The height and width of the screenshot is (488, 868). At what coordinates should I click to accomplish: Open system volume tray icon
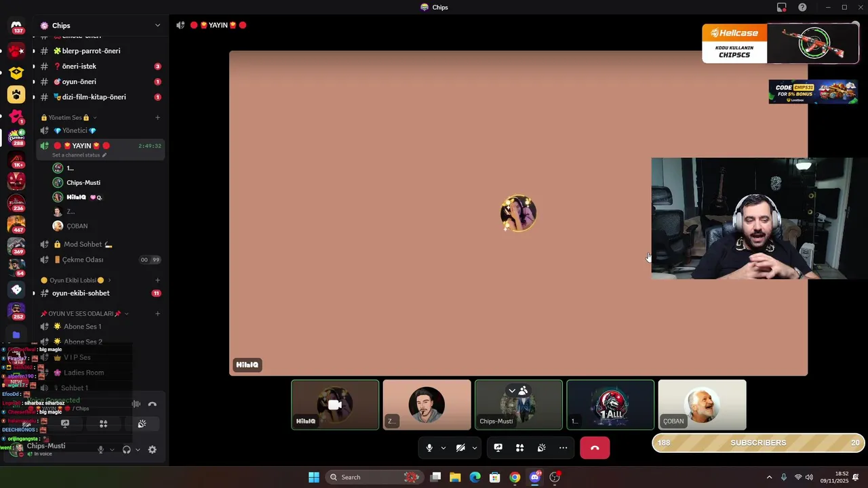(x=809, y=477)
